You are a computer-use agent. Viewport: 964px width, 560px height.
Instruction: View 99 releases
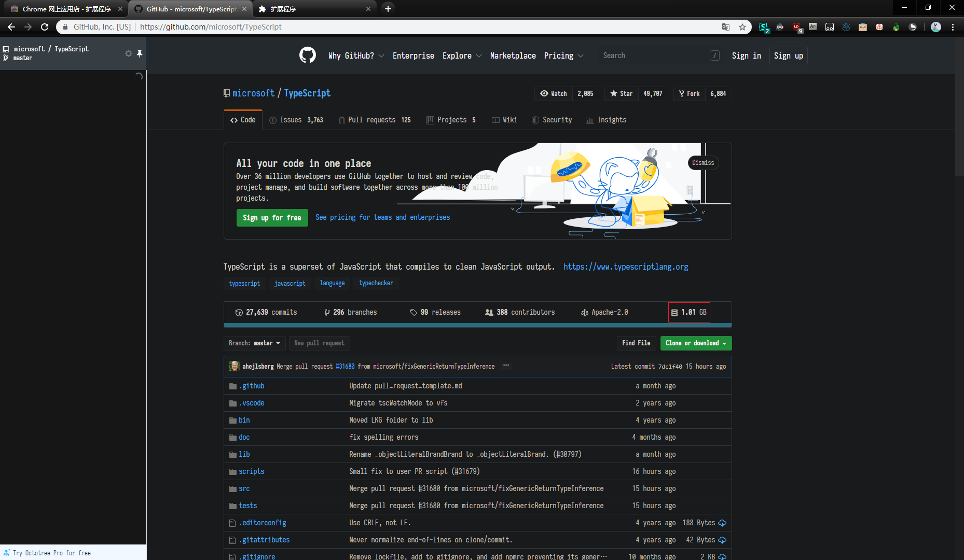click(x=435, y=312)
